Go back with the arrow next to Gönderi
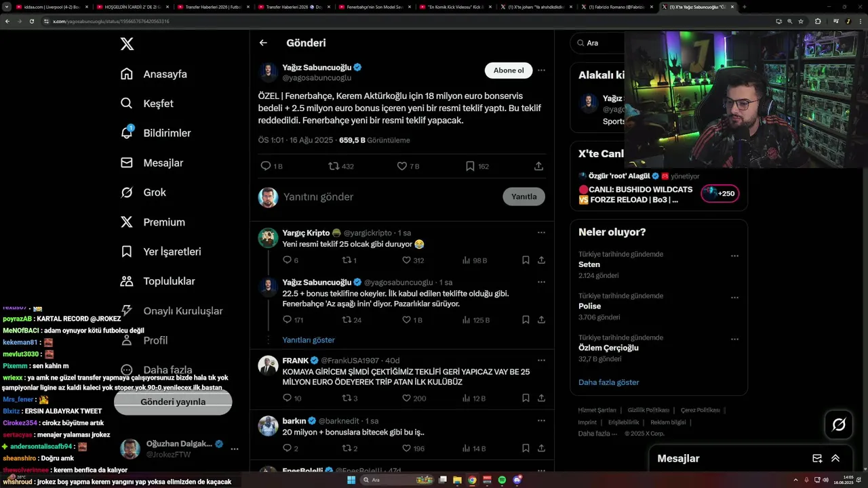 click(x=263, y=43)
